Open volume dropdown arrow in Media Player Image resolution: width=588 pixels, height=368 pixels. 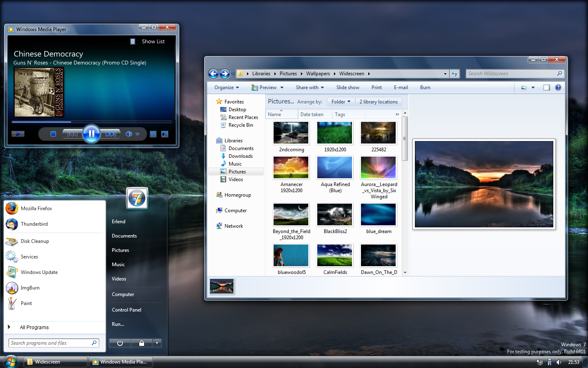click(x=138, y=134)
